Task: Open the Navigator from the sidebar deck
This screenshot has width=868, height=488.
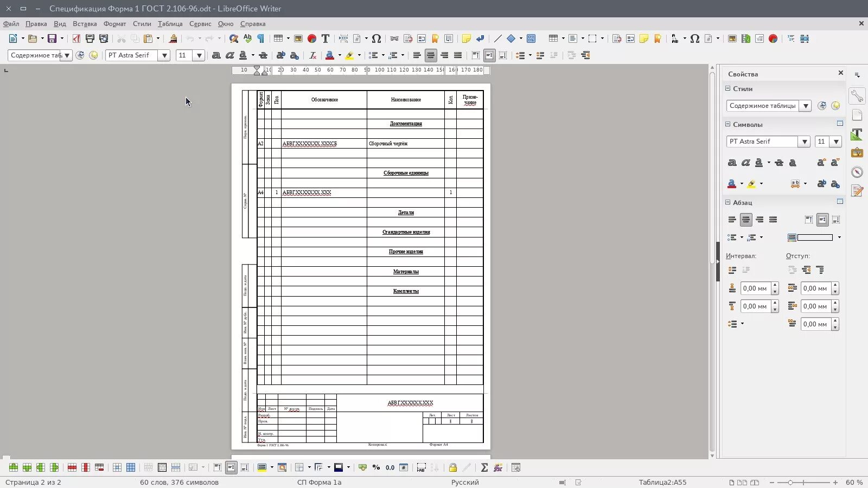Action: coord(857,172)
